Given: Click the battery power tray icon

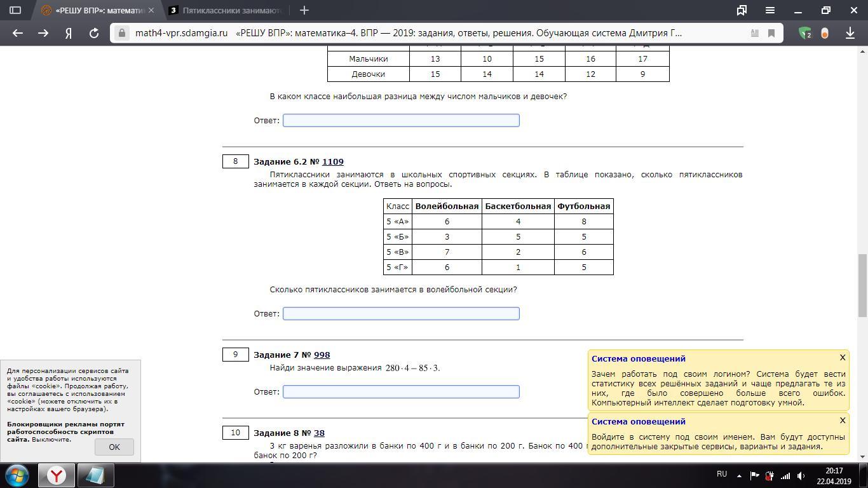Looking at the screenshot, I should [770, 475].
